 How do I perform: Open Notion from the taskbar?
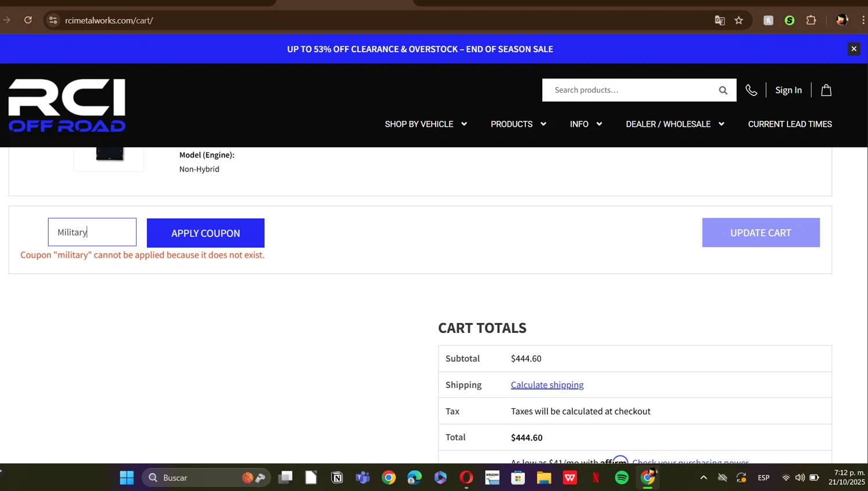point(337,478)
